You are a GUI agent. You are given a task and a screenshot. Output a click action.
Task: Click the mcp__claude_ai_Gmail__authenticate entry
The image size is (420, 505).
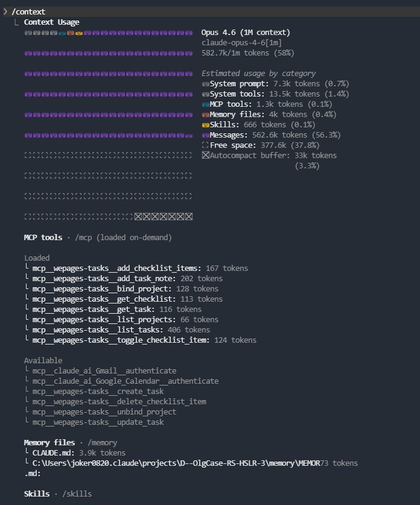pos(104,371)
